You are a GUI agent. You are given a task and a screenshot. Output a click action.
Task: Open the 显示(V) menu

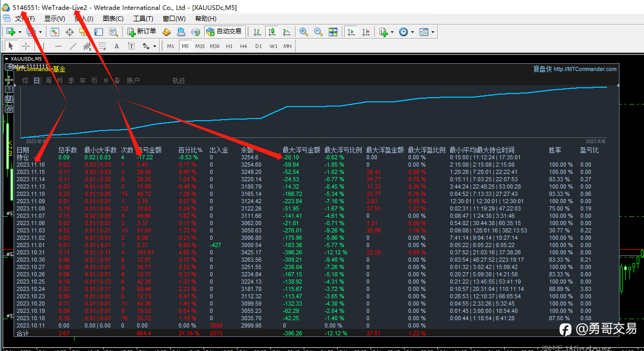pyautogui.click(x=55, y=18)
